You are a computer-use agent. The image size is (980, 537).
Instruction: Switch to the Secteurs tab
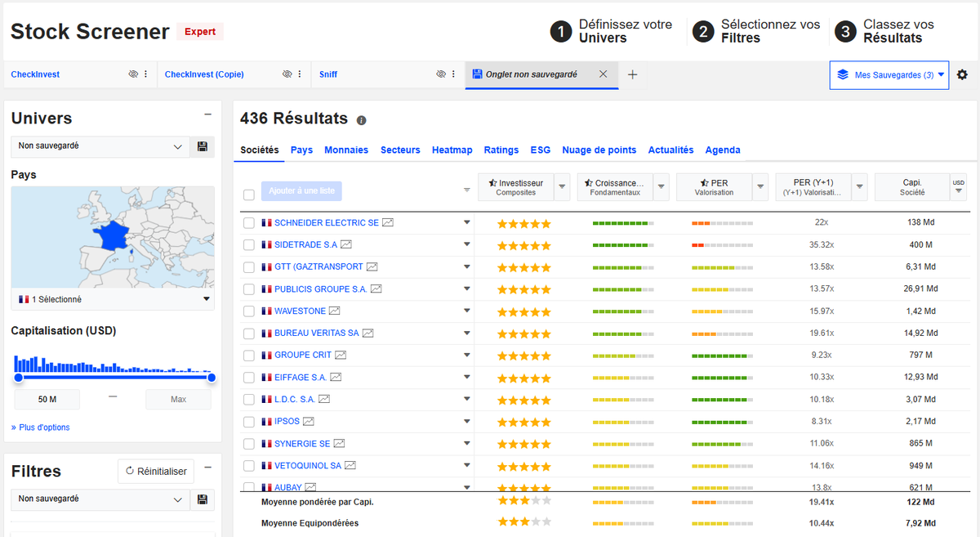(x=400, y=150)
